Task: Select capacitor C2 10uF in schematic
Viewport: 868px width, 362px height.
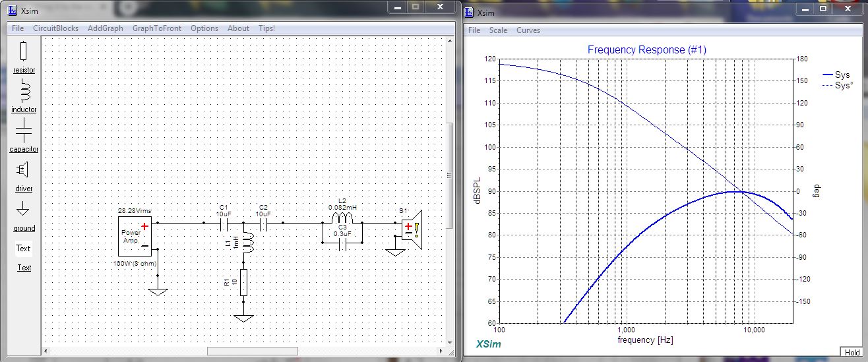Action: click(x=264, y=223)
